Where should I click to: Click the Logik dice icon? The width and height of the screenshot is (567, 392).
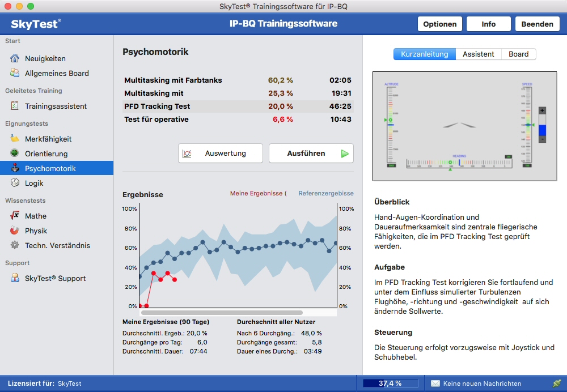point(15,183)
